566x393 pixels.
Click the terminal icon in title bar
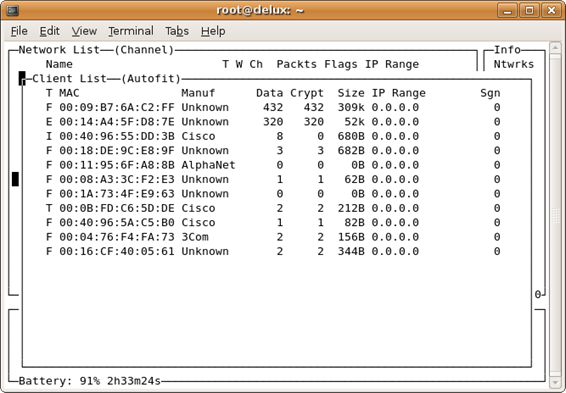point(12,10)
